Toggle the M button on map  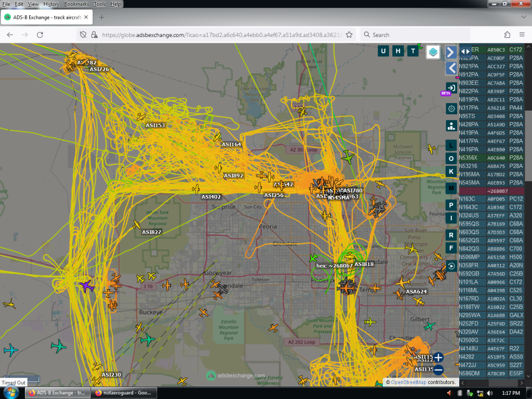tap(451, 188)
